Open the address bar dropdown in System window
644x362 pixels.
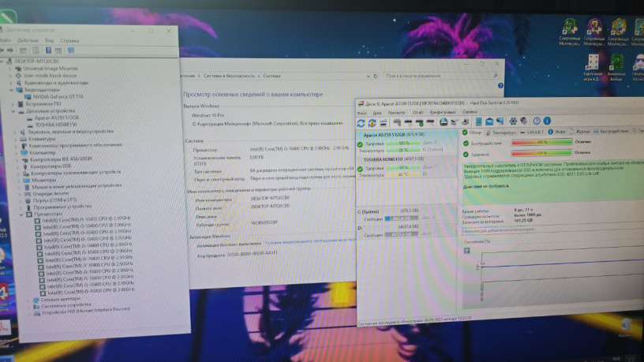[x=368, y=76]
